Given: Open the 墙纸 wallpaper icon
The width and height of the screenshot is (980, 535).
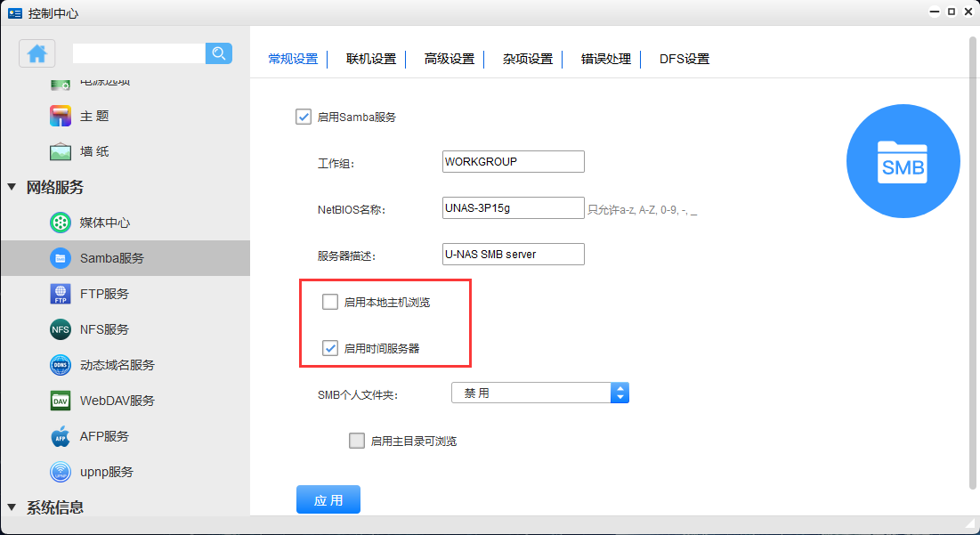Looking at the screenshot, I should click(61, 151).
